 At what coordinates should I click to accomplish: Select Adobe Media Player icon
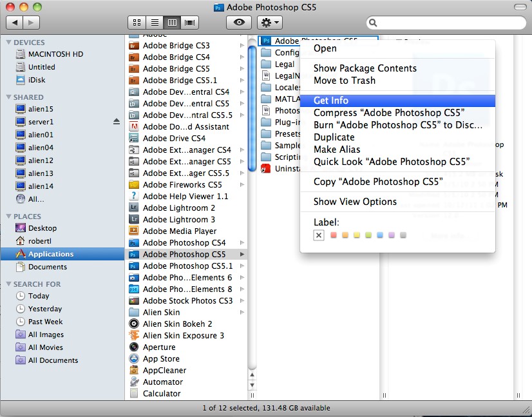[x=134, y=231]
